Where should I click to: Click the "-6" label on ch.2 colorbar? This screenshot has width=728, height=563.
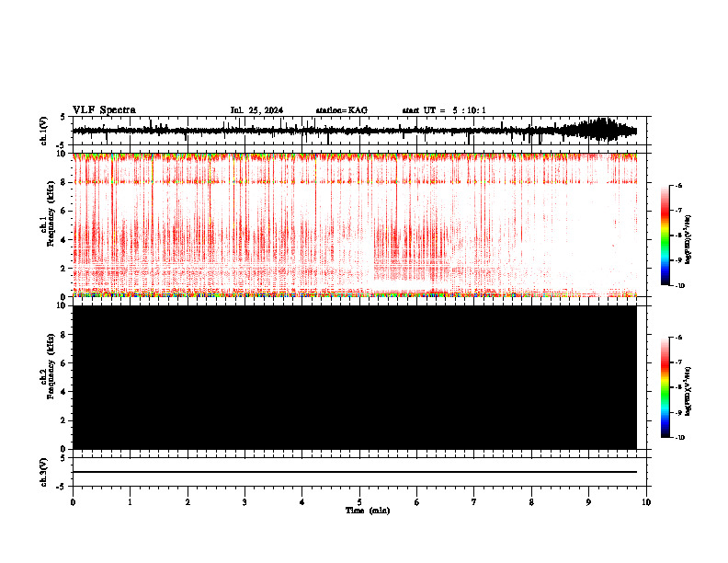pos(678,338)
